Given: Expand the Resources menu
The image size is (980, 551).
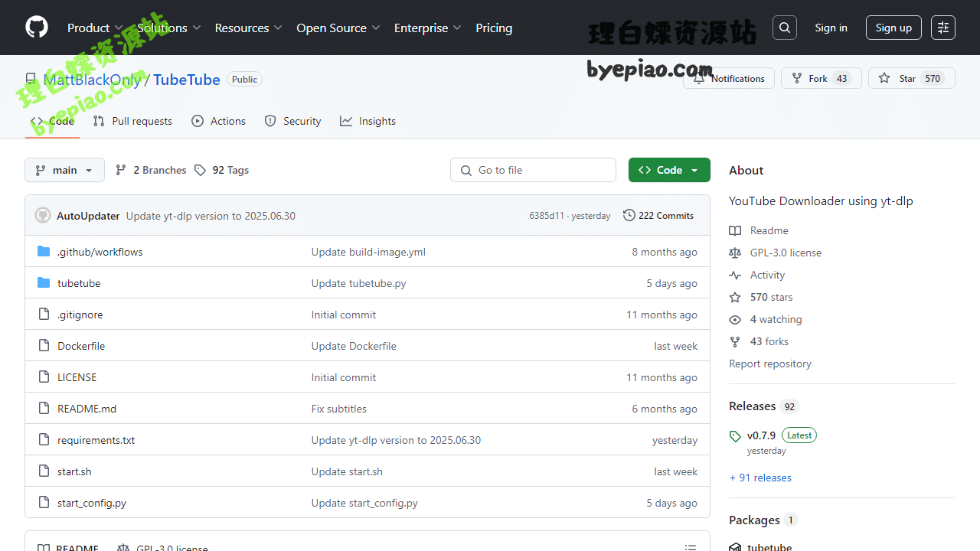Looking at the screenshot, I should 248,28.
